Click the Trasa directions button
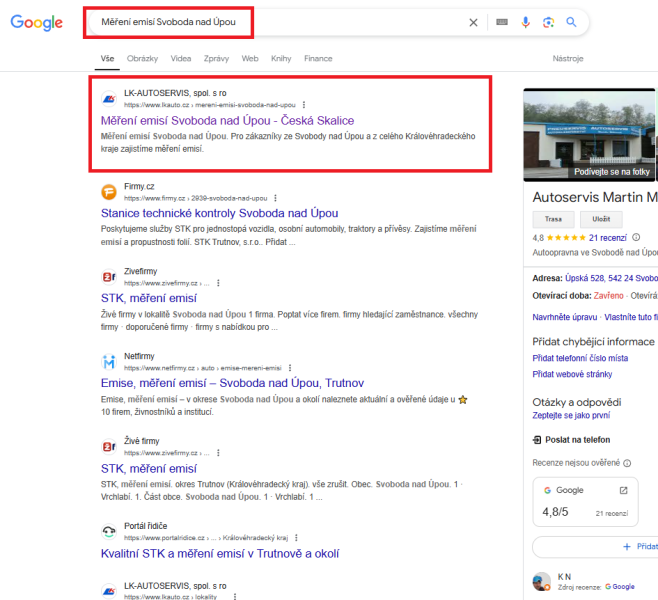658x600 pixels. (554, 219)
